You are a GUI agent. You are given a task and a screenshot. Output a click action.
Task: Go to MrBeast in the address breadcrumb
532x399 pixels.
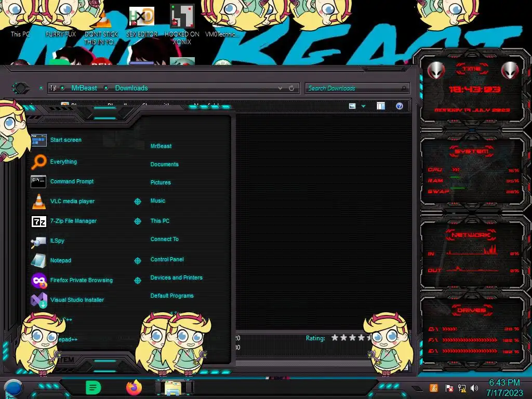point(84,88)
